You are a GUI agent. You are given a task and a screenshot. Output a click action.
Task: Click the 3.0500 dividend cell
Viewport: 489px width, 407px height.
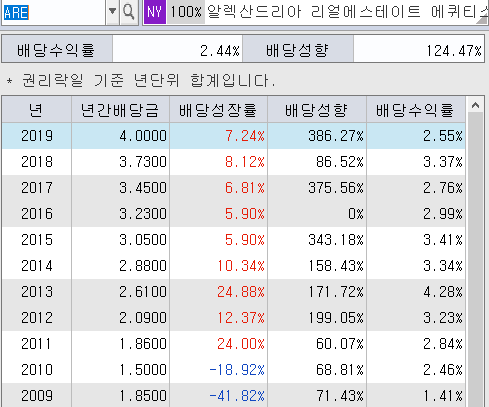(x=120, y=240)
